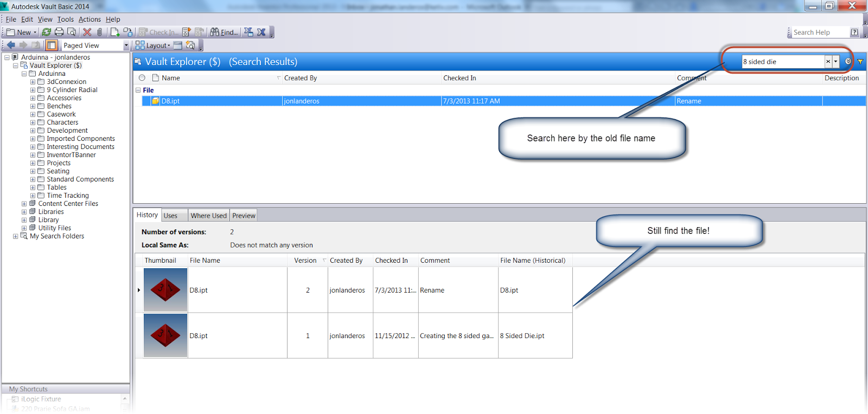Screen dimensions: 868x414
Task: Click the Check Out icon with orange flag
Action: pos(186,32)
